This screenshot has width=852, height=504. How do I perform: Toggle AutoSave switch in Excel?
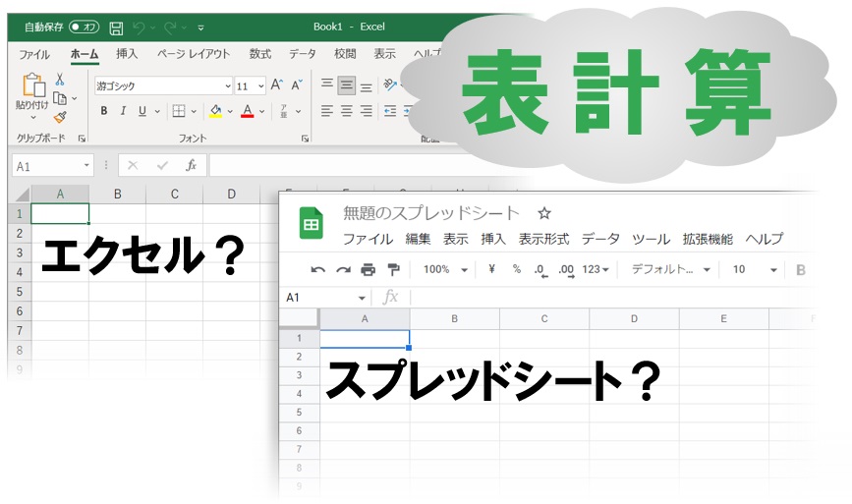[85, 27]
